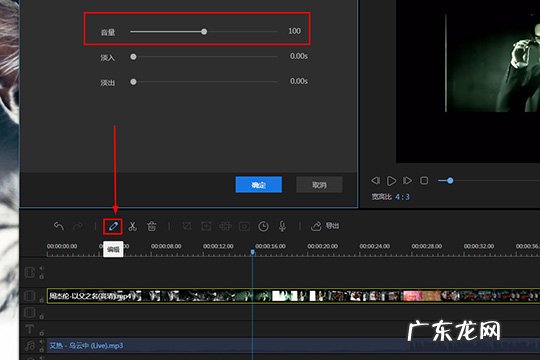Start voiceover recording with microphone icon

coord(282,226)
